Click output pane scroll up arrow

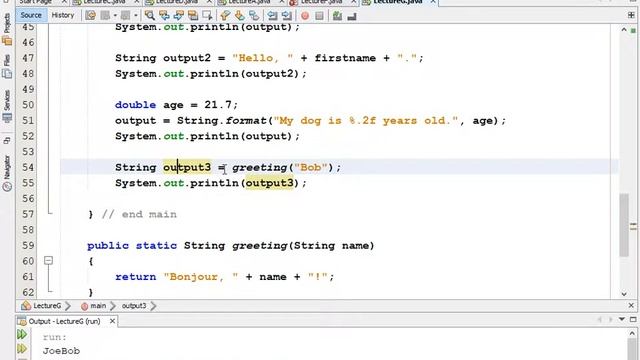point(632,334)
